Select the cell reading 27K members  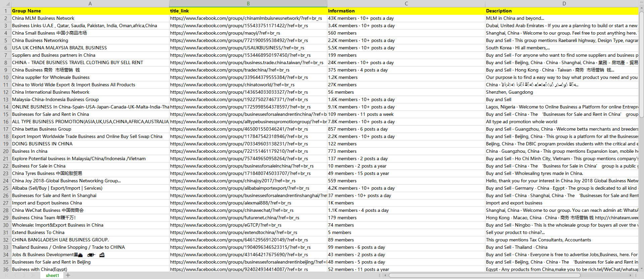[x=406, y=85]
